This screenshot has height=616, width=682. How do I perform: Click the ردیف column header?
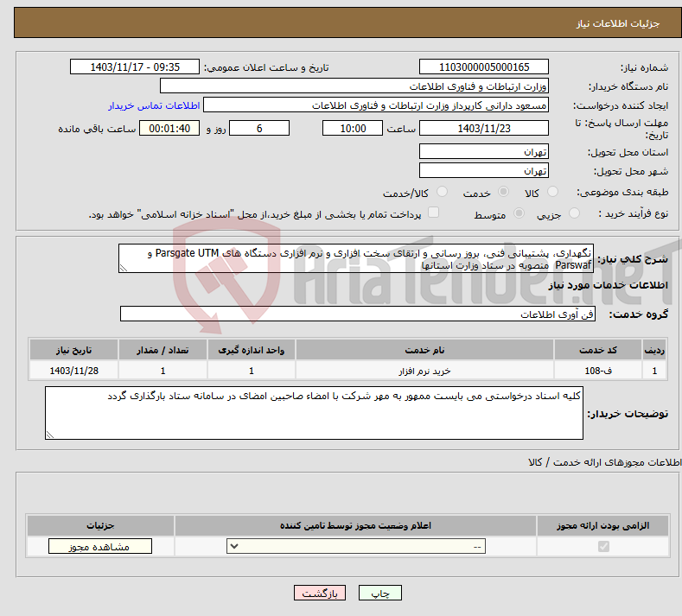(654, 350)
